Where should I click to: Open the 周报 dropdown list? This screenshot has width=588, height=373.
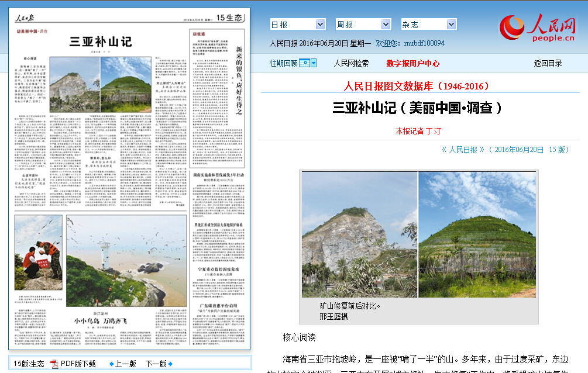tap(363, 25)
